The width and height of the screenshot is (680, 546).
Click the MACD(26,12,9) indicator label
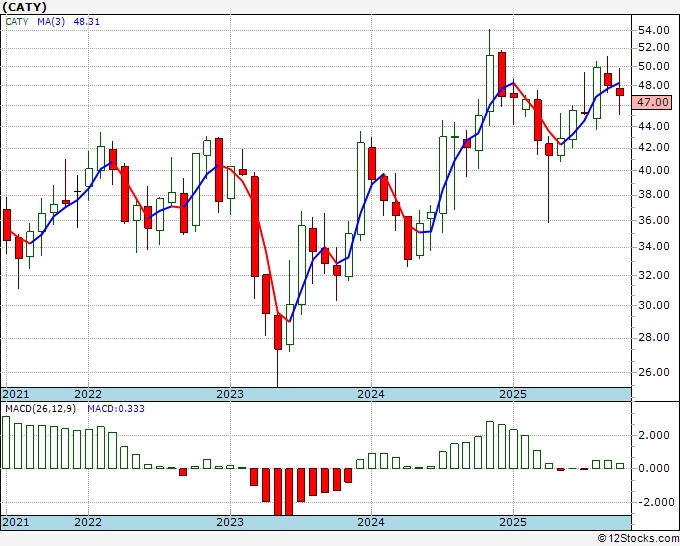click(x=40, y=409)
